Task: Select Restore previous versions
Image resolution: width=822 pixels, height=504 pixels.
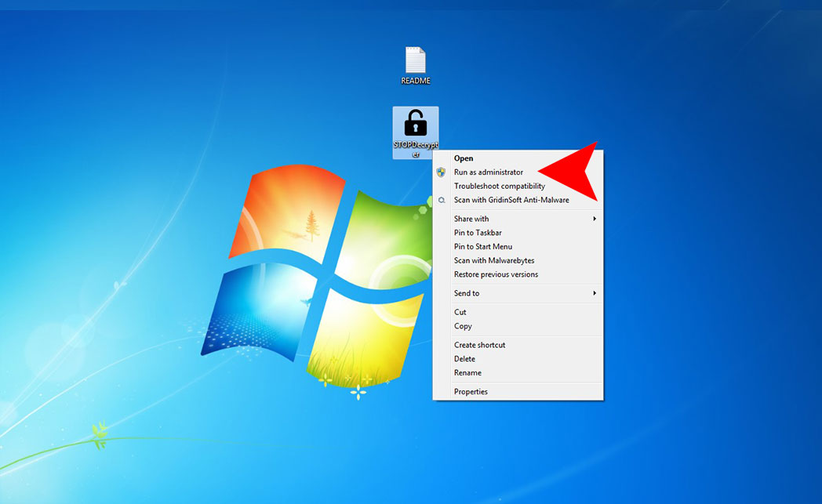Action: 496,275
